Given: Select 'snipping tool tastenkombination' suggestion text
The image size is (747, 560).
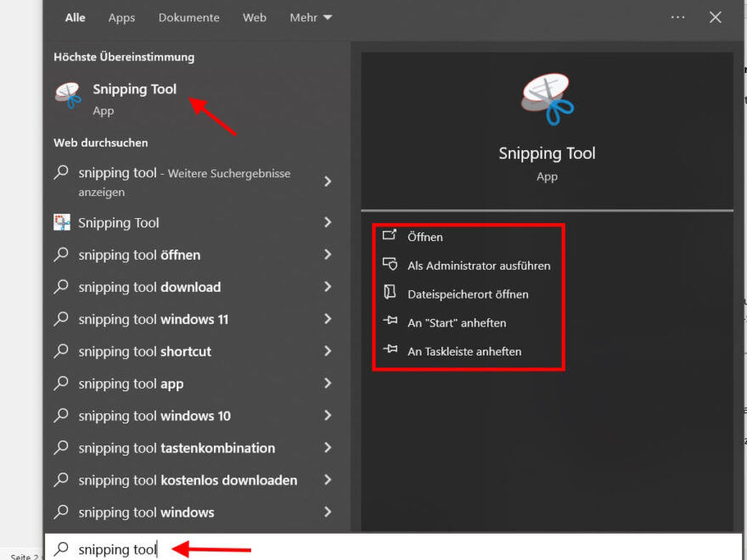Looking at the screenshot, I should [177, 448].
